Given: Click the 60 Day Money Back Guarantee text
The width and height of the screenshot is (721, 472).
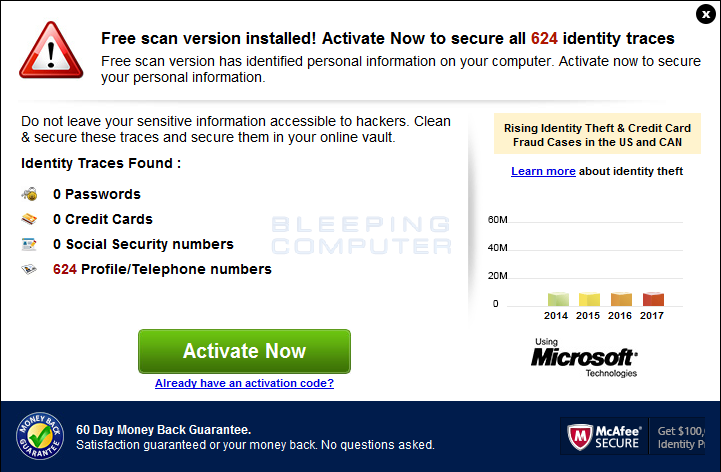Looking at the screenshot, I should click(x=163, y=430).
